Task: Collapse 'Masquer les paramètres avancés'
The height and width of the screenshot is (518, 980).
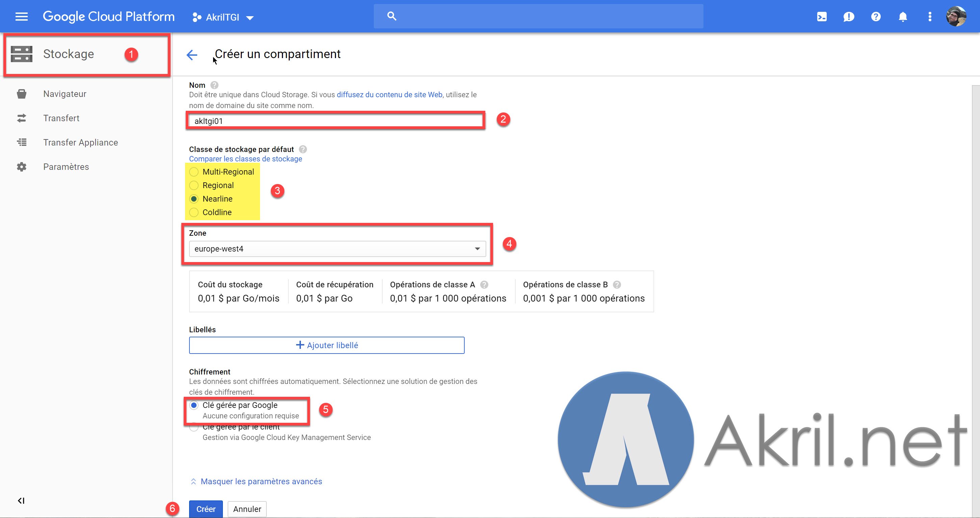Action: tap(256, 482)
